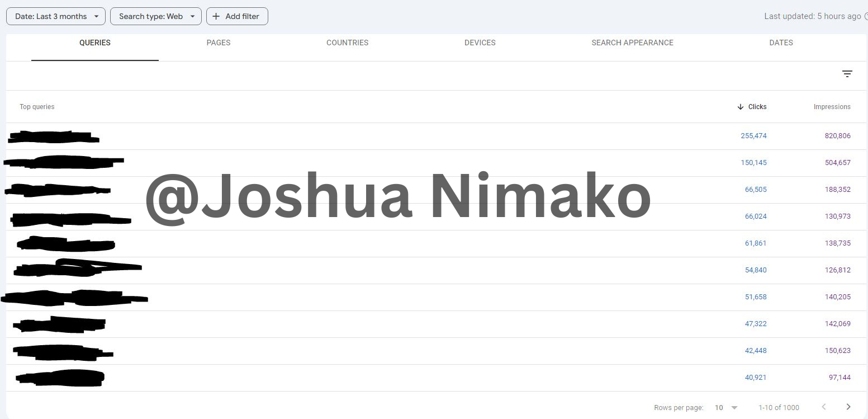Sort by the Impressions column header
868x419 pixels.
pos(832,107)
